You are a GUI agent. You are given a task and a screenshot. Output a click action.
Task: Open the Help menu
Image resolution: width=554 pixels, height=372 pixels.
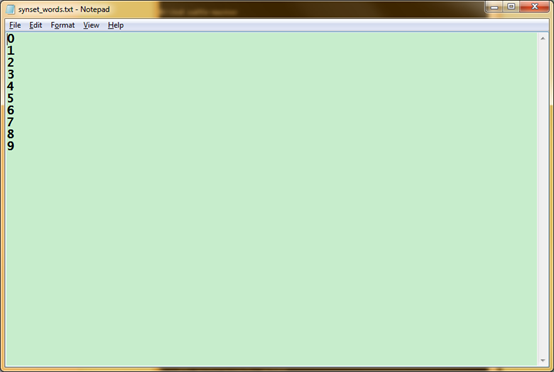pos(116,25)
